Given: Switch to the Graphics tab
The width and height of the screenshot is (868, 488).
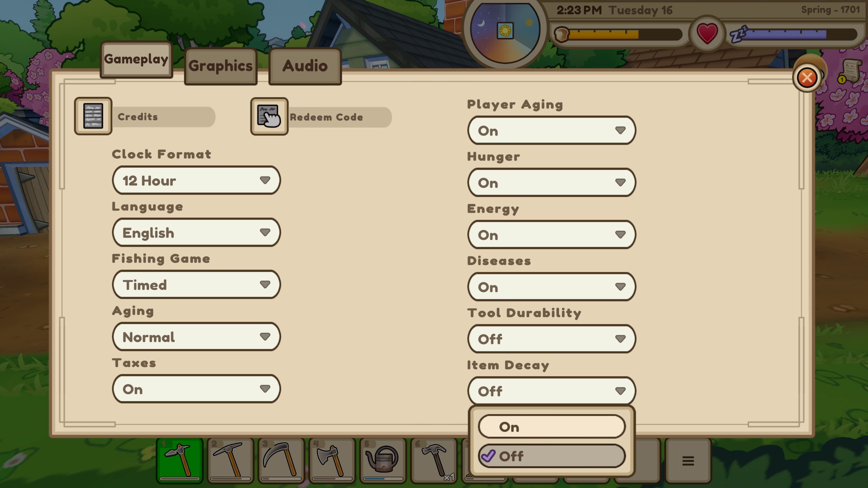Looking at the screenshot, I should [x=221, y=65].
